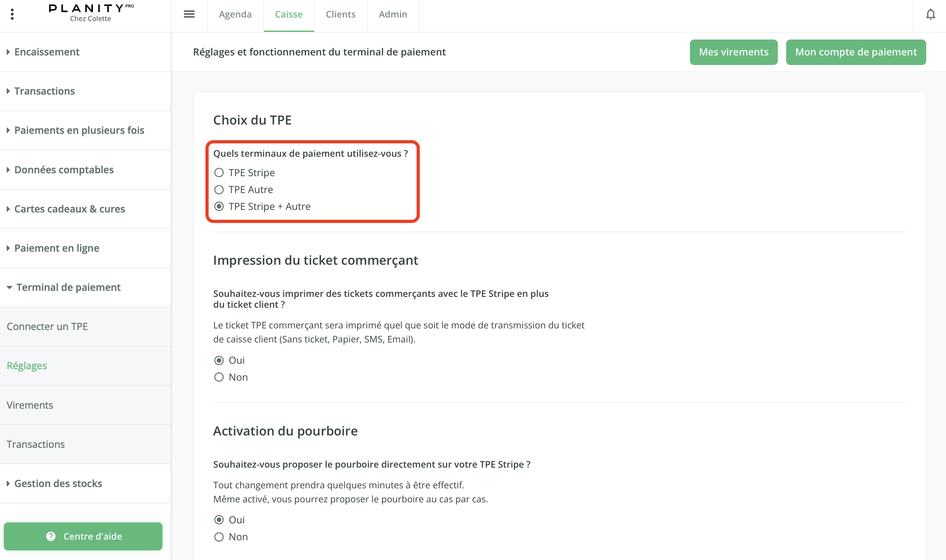Choose the TPE Autre option
The height and width of the screenshot is (560, 946).
pos(219,190)
